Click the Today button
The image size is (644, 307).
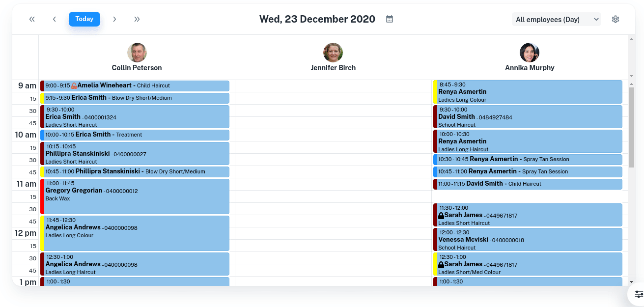pyautogui.click(x=84, y=19)
